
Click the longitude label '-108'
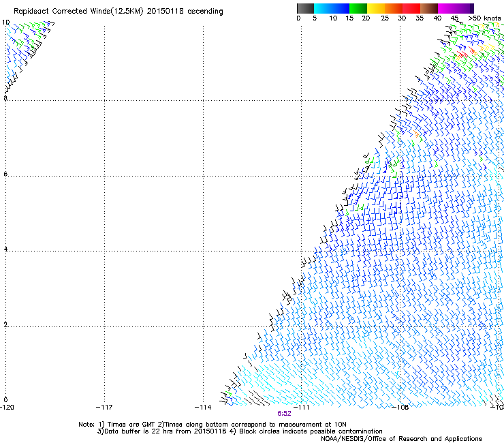tap(400, 408)
